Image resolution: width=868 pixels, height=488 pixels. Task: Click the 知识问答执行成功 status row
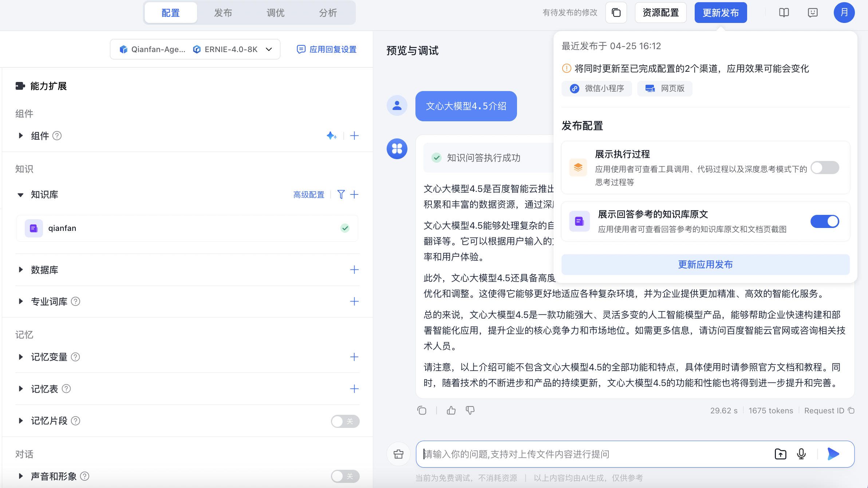pos(489,158)
